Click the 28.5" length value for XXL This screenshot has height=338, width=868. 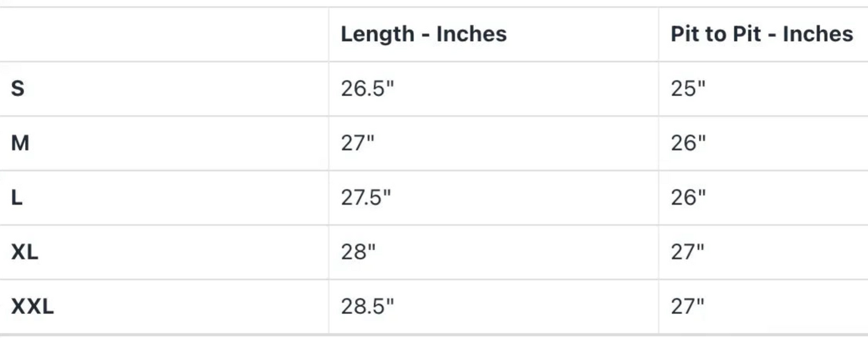[x=368, y=307]
